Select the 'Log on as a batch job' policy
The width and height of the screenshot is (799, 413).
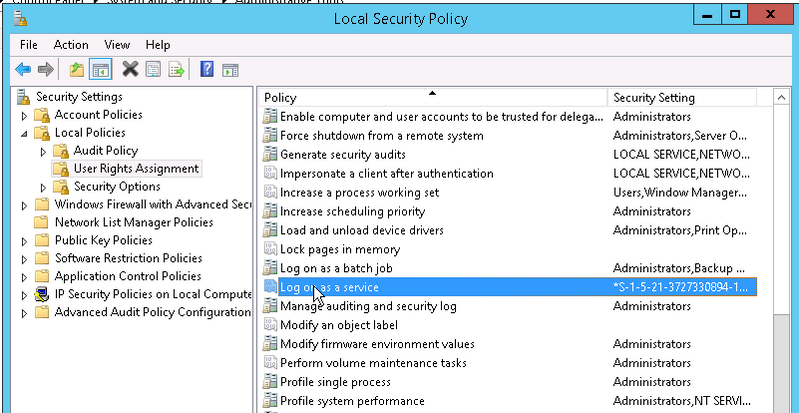335,268
